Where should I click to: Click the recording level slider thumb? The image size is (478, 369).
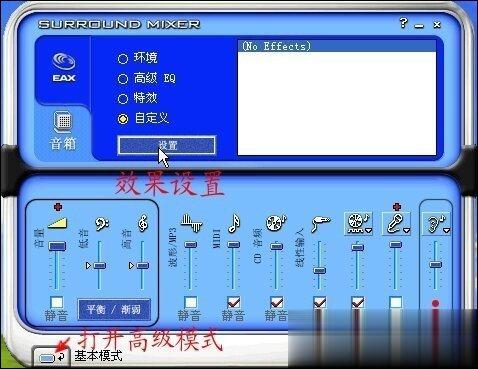[435, 265]
